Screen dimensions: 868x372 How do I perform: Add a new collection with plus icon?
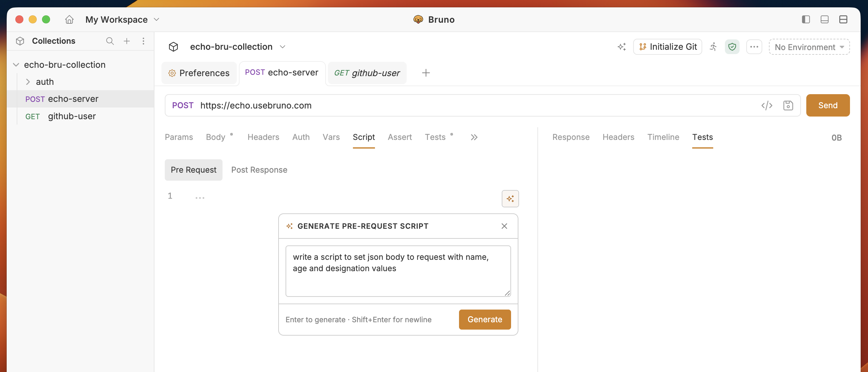coord(127,41)
